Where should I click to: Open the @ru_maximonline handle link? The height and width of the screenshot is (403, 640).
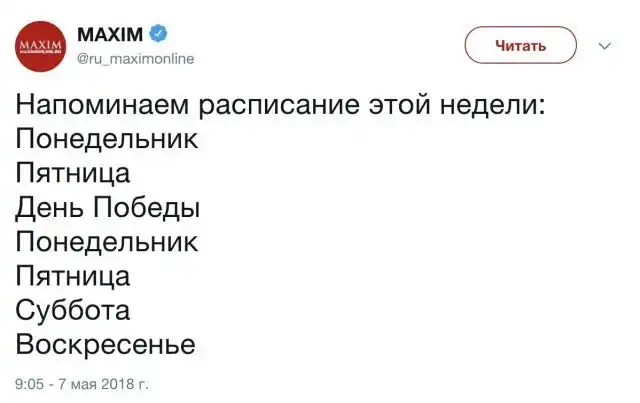135,59
